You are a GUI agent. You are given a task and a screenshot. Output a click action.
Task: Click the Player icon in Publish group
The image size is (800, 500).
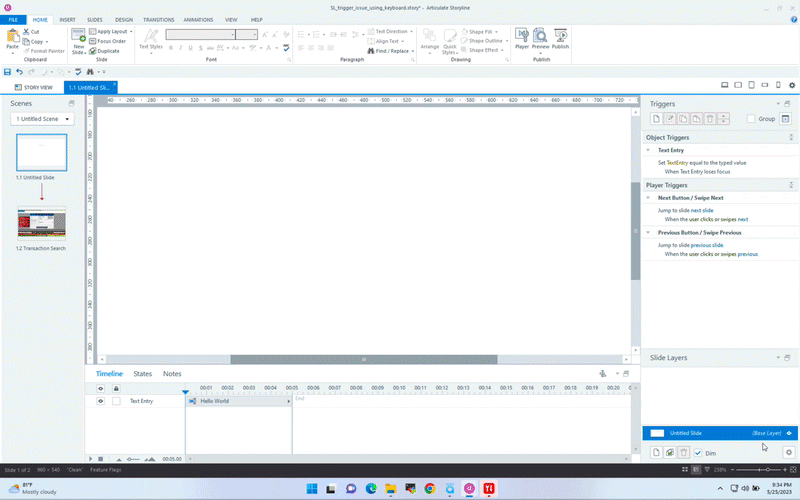(522, 40)
